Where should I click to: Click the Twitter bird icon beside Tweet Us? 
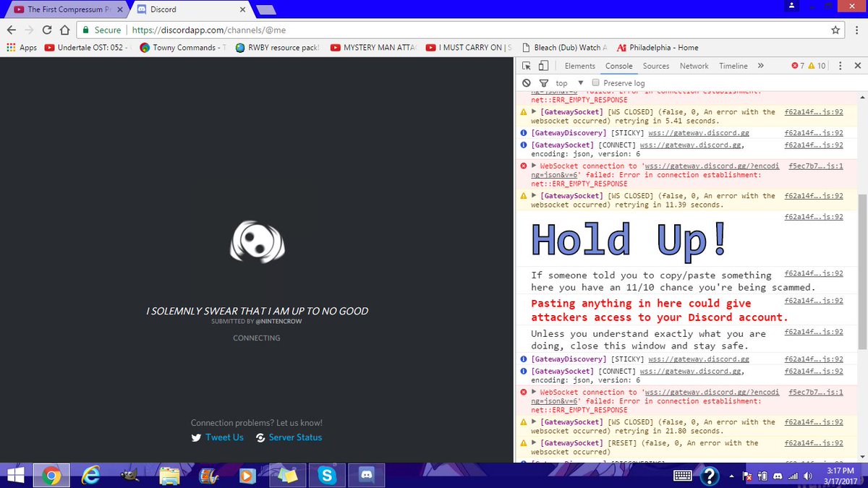[x=196, y=437]
